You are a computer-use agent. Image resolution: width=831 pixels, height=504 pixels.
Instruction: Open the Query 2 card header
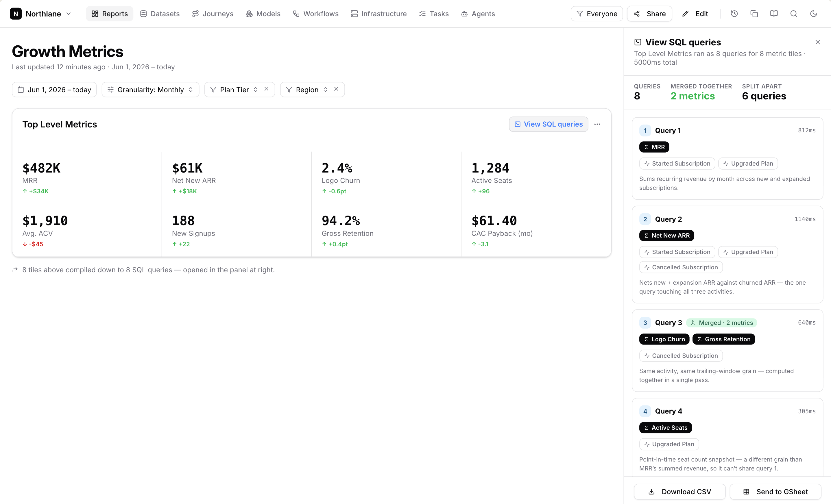pos(727,219)
